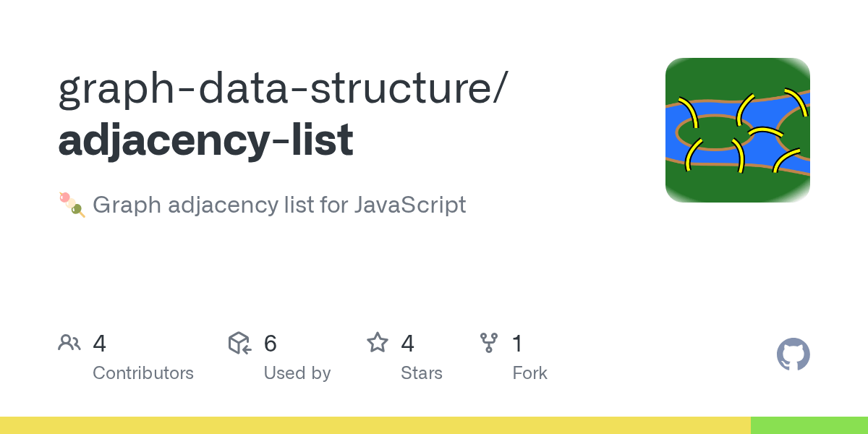The height and width of the screenshot is (434, 868).
Task: Click the Contributors label
Action: click(x=143, y=373)
